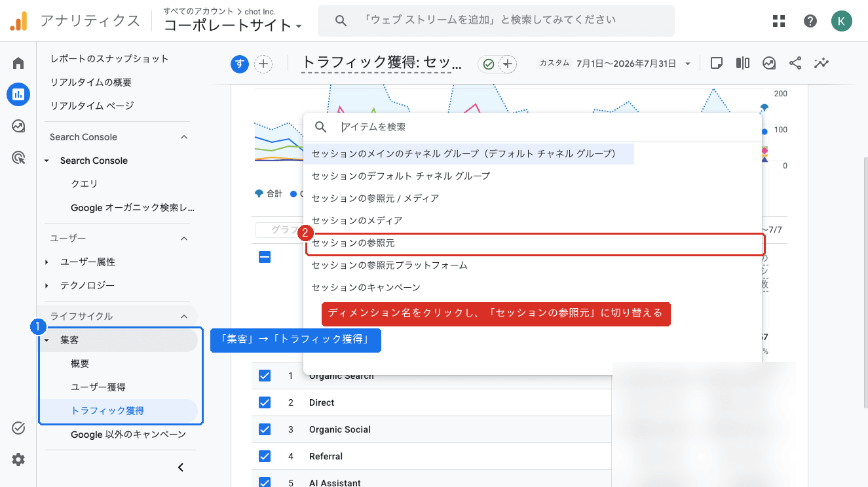
Task: Open the note/annotation icon in toolbar
Action: pos(717,63)
